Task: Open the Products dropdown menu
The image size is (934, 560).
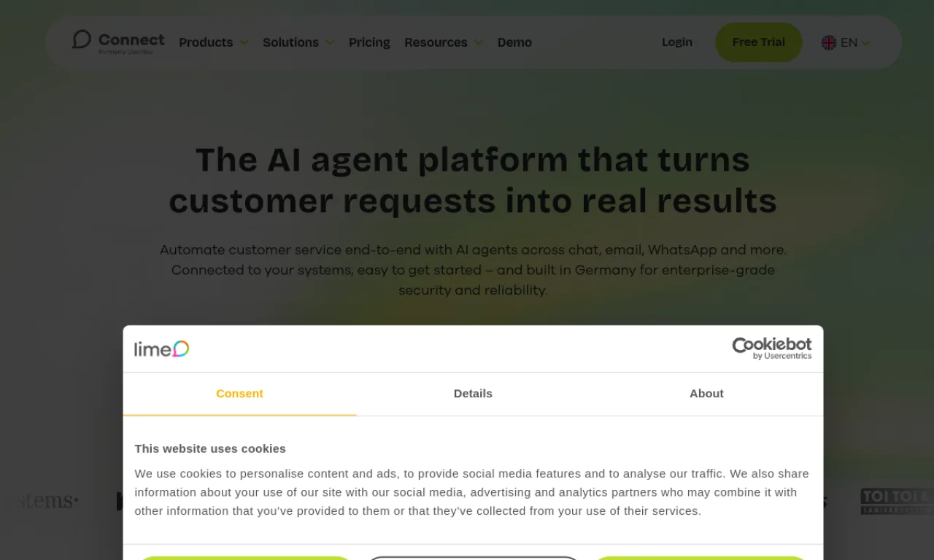Action: [x=214, y=42]
